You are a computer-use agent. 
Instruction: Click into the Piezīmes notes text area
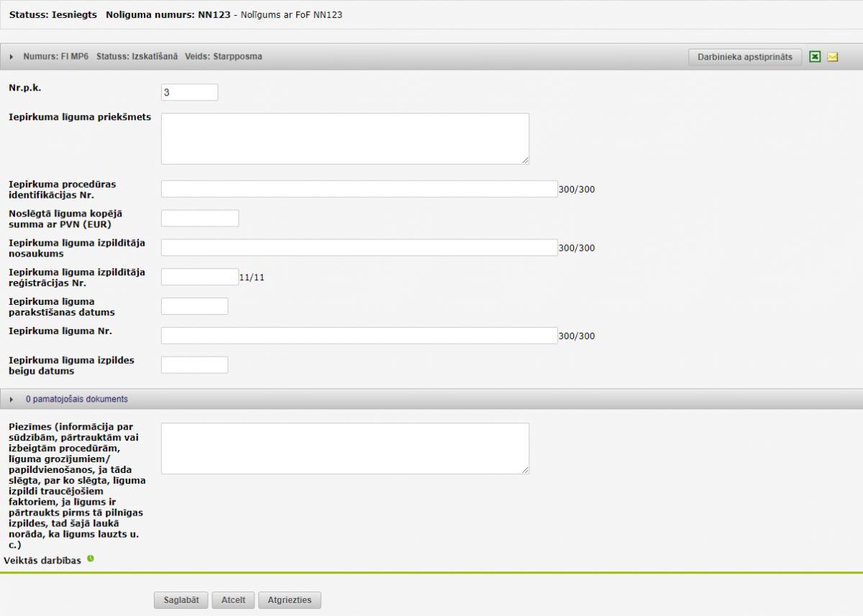[x=344, y=449]
